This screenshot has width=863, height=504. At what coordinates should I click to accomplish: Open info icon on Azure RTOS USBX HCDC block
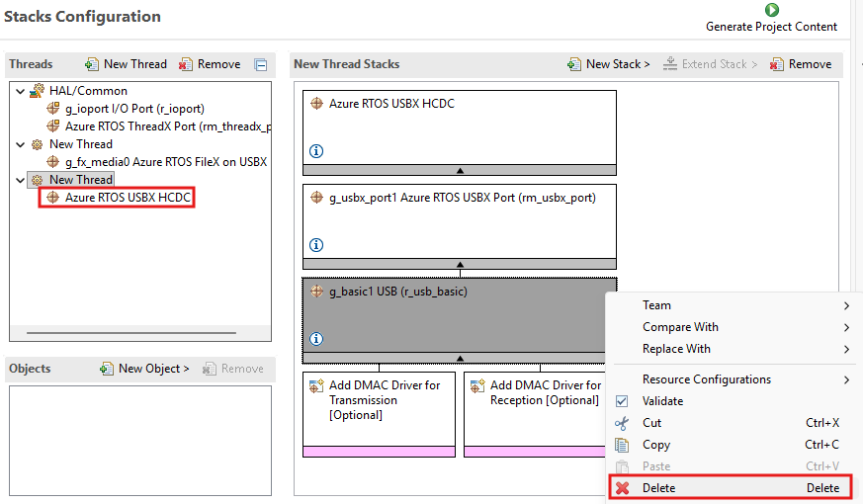point(316,151)
